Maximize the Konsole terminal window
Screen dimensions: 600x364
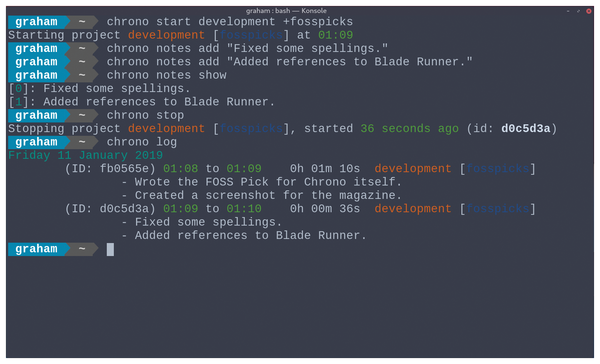[x=578, y=11]
